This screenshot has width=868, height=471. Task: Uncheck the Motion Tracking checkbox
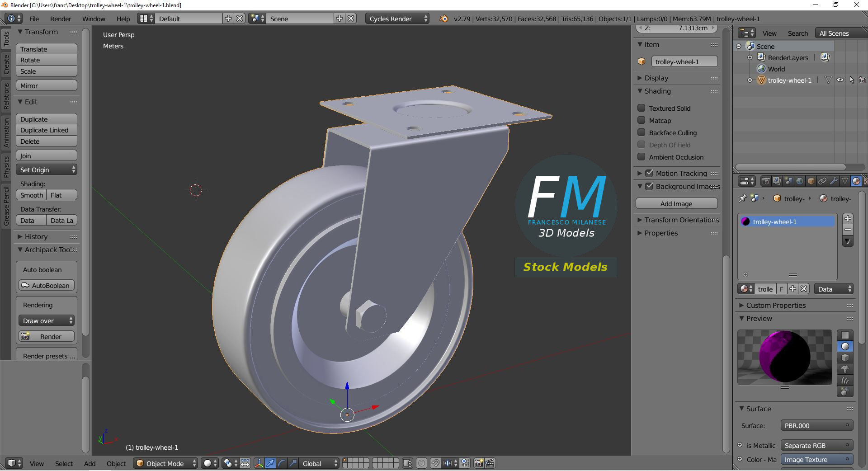(x=649, y=173)
